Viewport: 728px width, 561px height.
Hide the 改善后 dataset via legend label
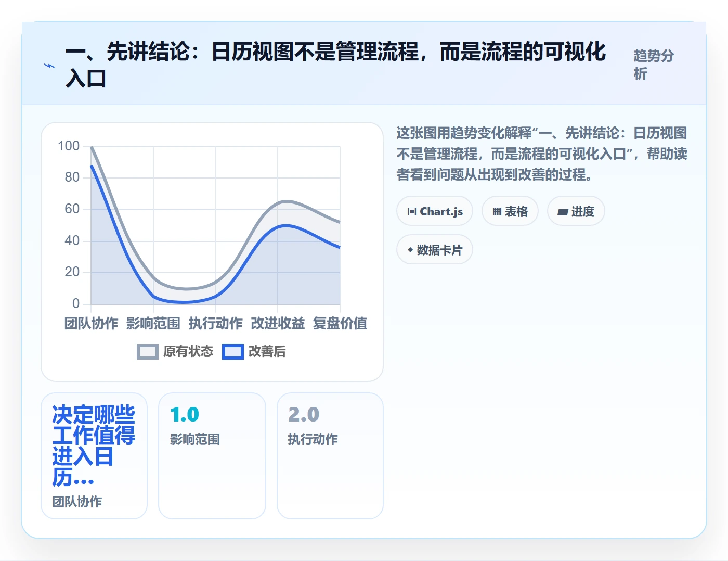point(267,352)
